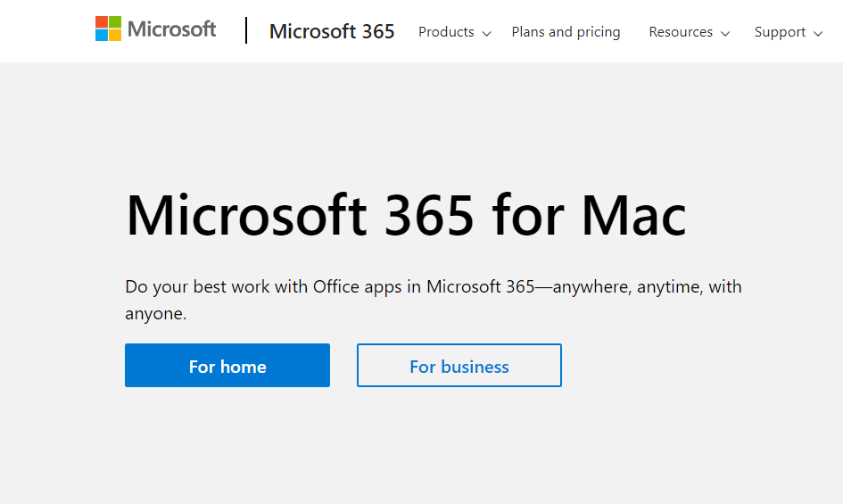Open the Products menu label

click(446, 32)
